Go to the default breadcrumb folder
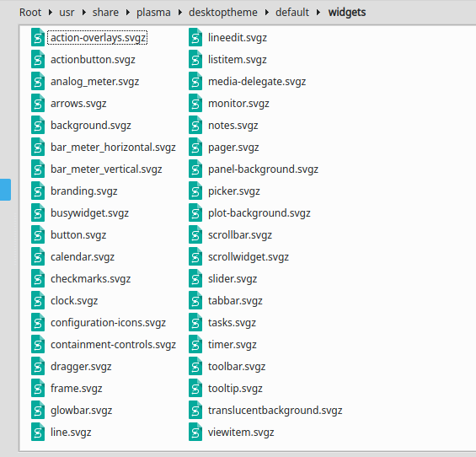This screenshot has height=457, width=476. (292, 13)
